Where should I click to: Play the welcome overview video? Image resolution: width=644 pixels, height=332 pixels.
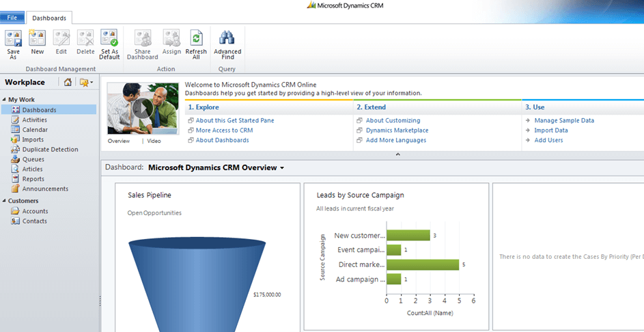point(143,109)
